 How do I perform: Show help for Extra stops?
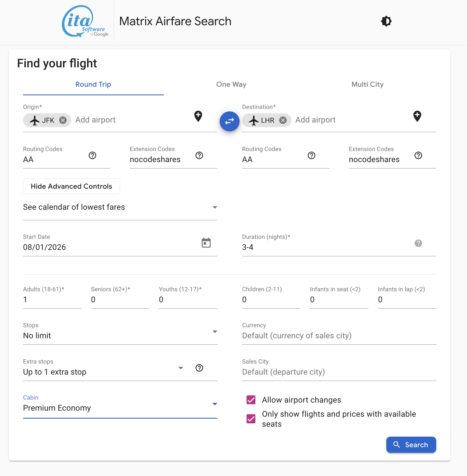click(x=199, y=368)
